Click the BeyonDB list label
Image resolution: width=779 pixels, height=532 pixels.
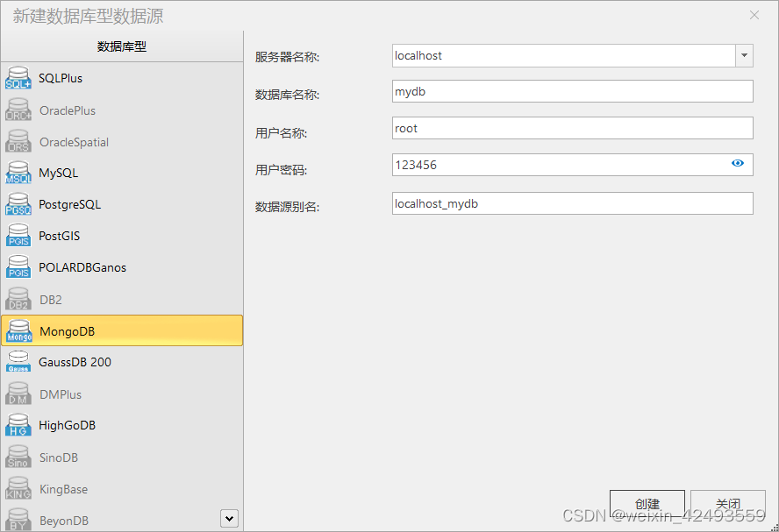64,521
